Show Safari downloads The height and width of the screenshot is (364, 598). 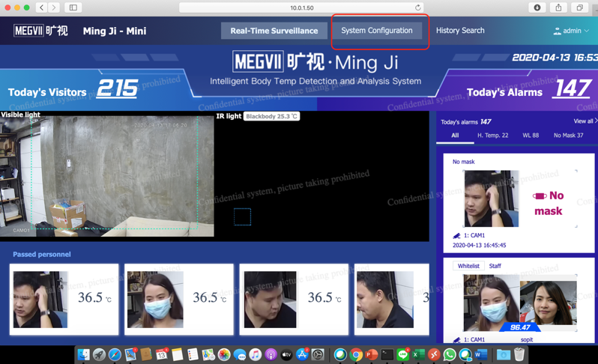(537, 7)
